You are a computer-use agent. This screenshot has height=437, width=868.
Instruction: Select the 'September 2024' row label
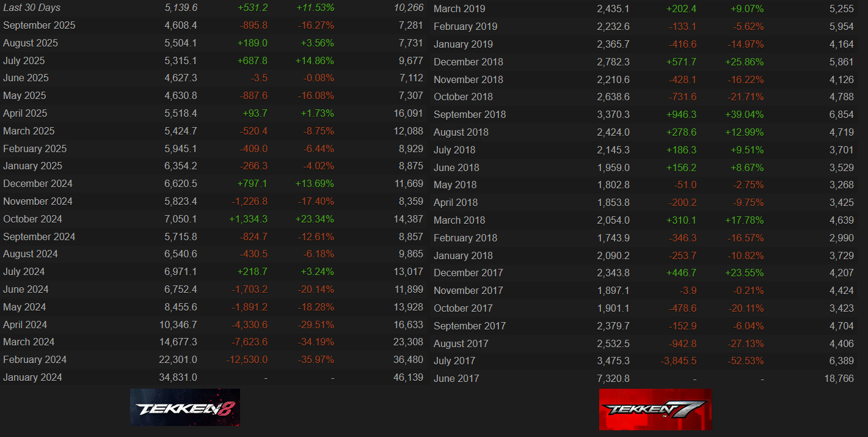[39, 237]
